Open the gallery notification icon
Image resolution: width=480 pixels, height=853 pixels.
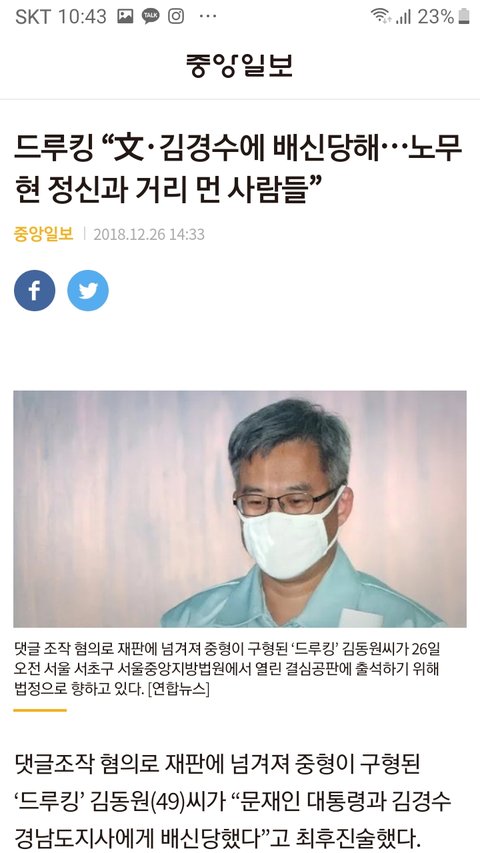[x=125, y=16]
